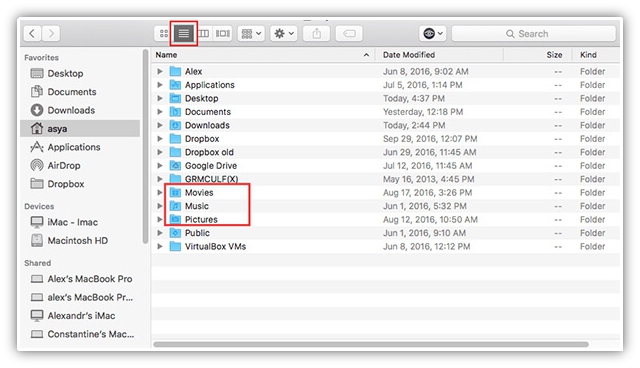Select the Google Drive folder icon
Screen dimensions: 640x368
[175, 166]
